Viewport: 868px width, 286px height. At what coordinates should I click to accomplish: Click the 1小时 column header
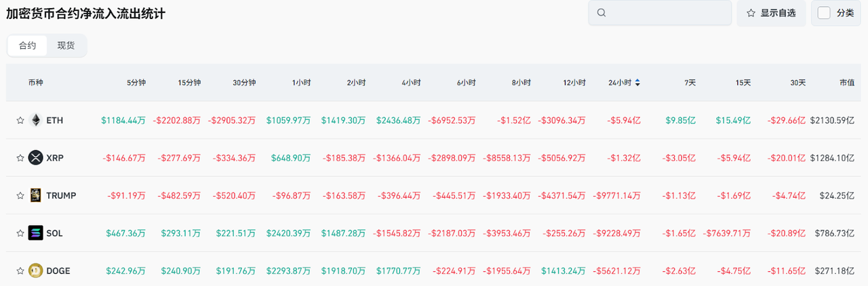point(301,83)
